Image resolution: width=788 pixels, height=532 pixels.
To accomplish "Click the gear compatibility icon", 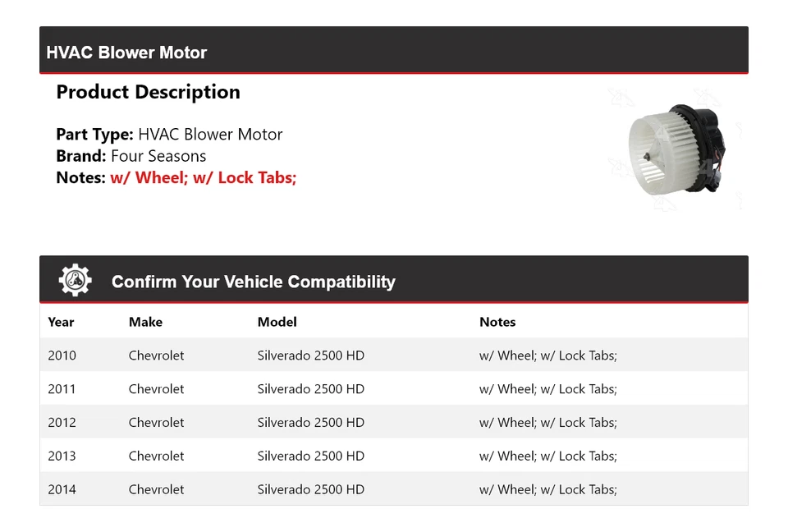I will pos(75,281).
